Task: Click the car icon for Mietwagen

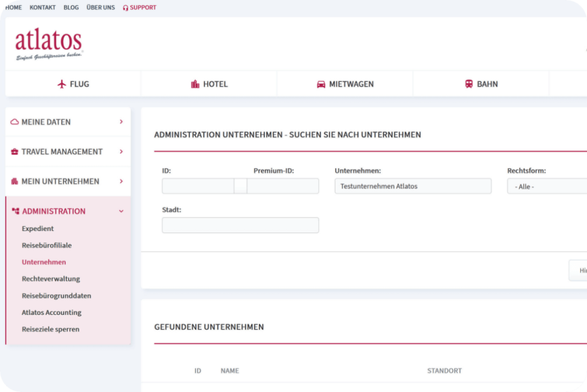Action: [x=321, y=84]
